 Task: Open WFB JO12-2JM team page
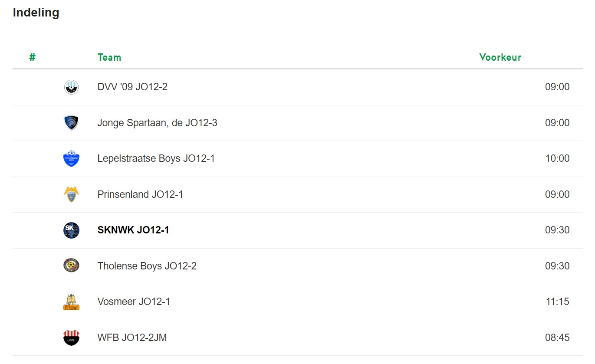pyautogui.click(x=132, y=338)
